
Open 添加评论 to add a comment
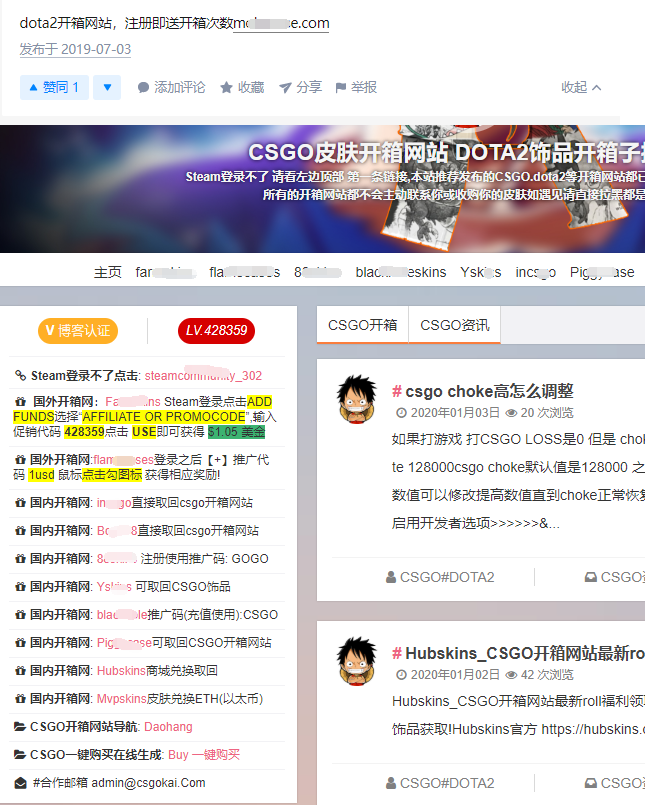(x=171, y=87)
